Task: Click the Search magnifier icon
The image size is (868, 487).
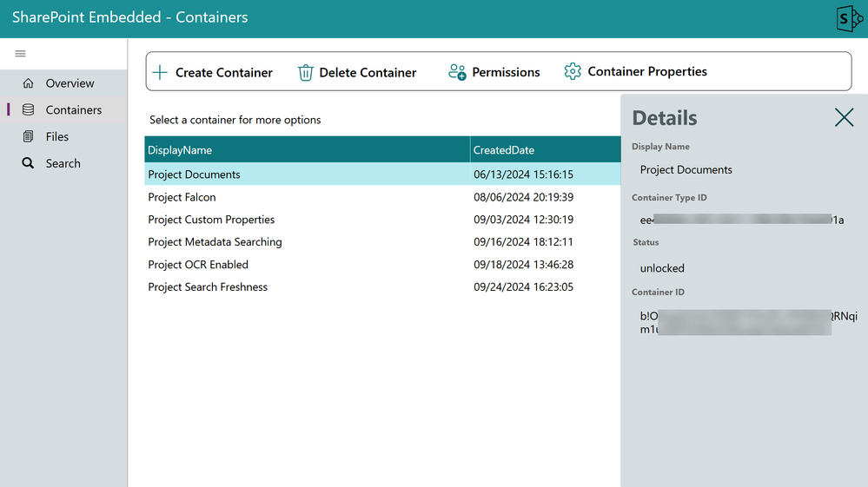Action: (x=28, y=163)
